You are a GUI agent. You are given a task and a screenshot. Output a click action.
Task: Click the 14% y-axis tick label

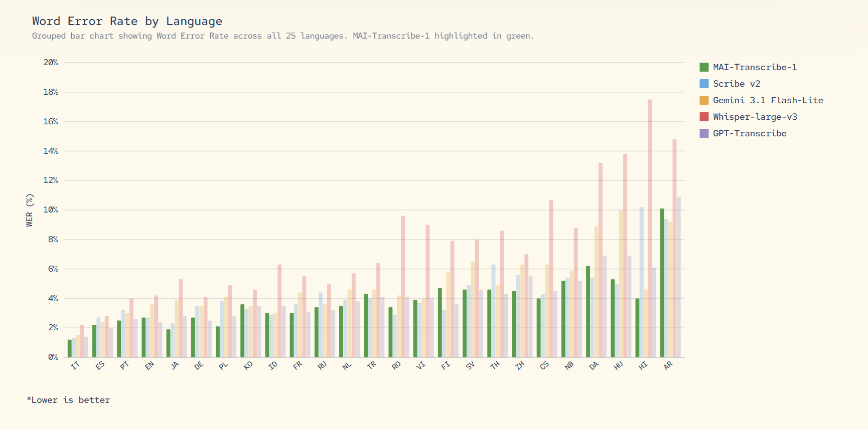(51, 151)
